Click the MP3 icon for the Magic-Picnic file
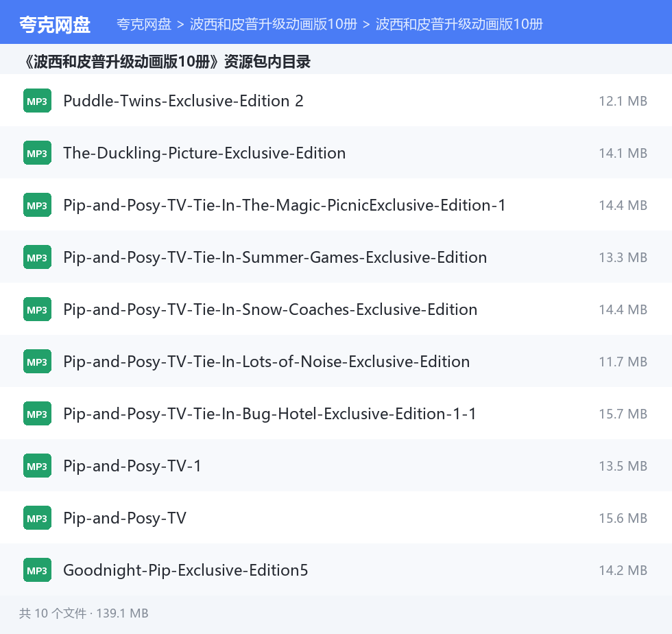 tap(37, 205)
